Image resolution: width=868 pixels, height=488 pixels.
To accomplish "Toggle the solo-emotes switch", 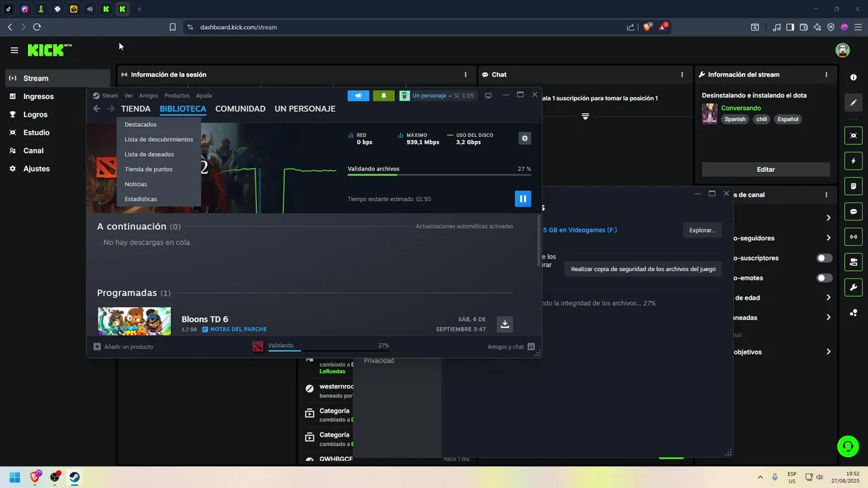I will pyautogui.click(x=825, y=278).
